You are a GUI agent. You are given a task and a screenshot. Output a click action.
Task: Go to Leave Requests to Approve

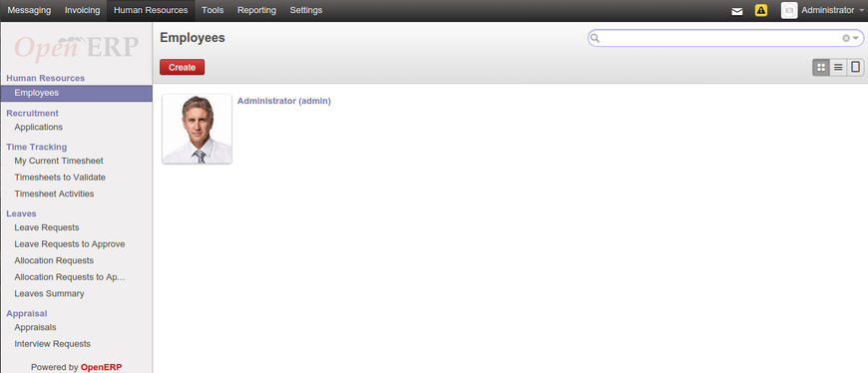pos(70,244)
